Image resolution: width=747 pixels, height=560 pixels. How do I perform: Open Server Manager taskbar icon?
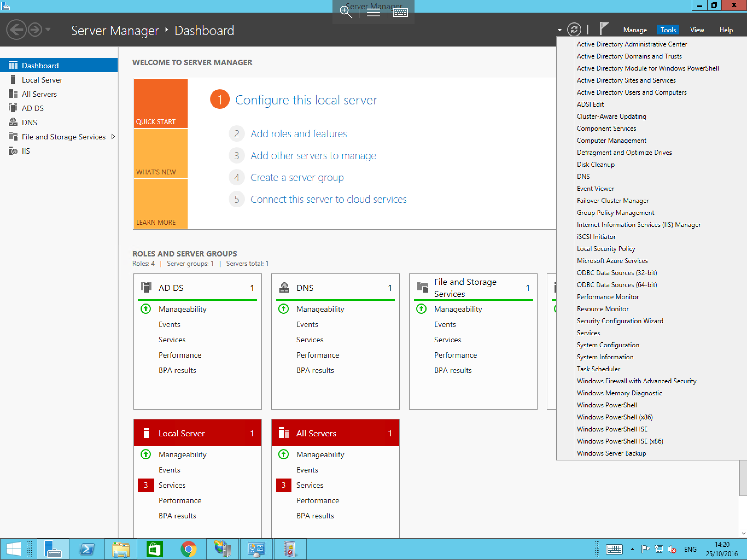point(53,549)
